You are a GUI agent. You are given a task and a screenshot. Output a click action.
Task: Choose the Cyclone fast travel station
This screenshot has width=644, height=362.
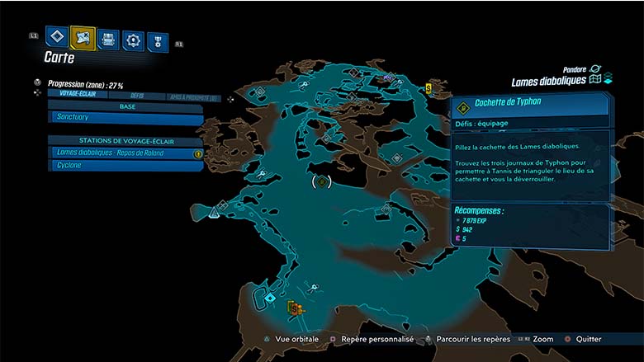click(125, 166)
